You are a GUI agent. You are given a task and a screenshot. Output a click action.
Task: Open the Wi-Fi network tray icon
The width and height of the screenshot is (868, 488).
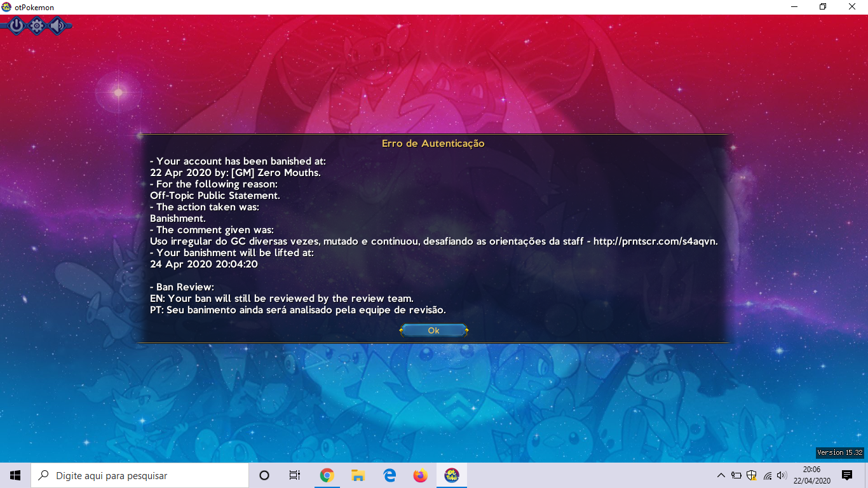click(767, 475)
